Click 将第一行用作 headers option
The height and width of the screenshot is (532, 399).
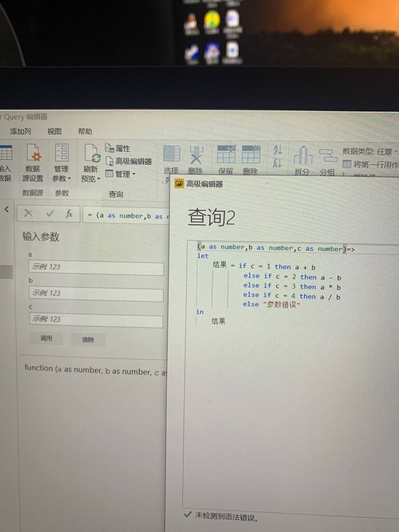coord(370,164)
